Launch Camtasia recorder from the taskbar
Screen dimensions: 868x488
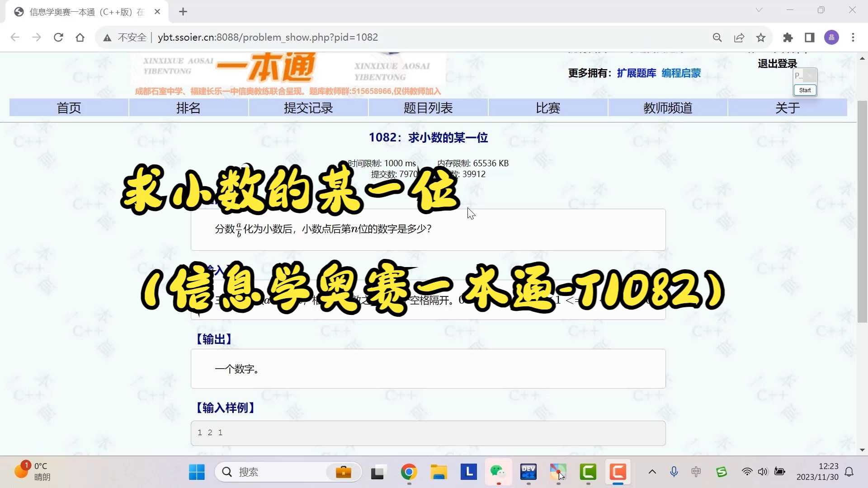pos(618,472)
